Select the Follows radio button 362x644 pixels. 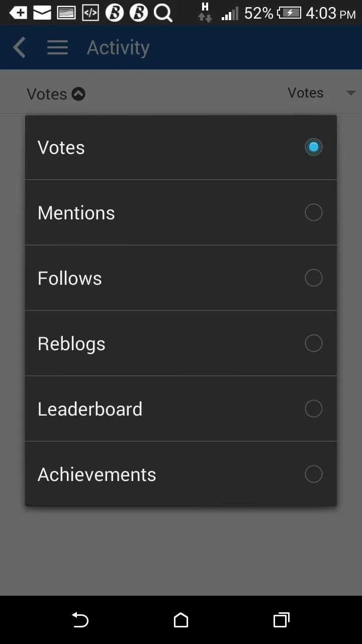tap(314, 278)
